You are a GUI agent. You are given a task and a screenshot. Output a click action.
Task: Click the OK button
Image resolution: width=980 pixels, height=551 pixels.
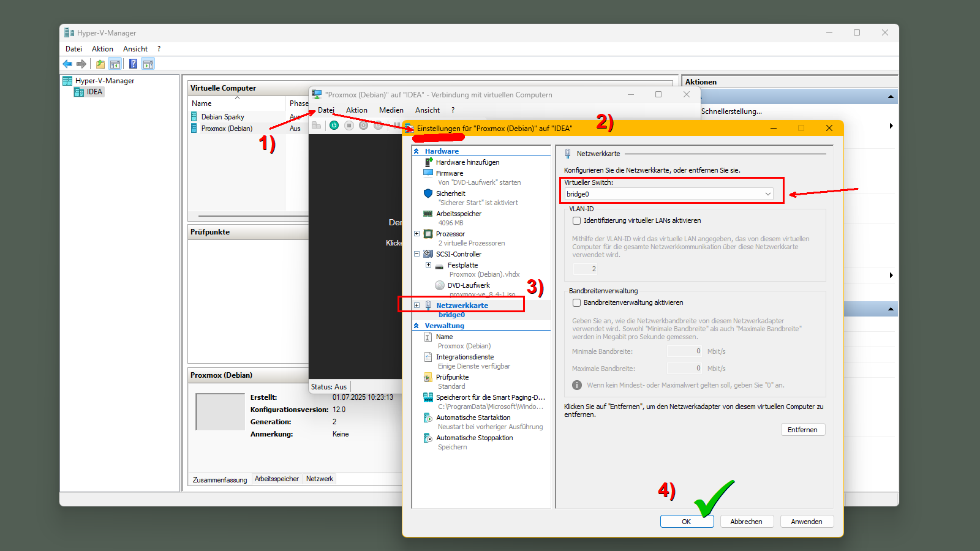tap(687, 522)
